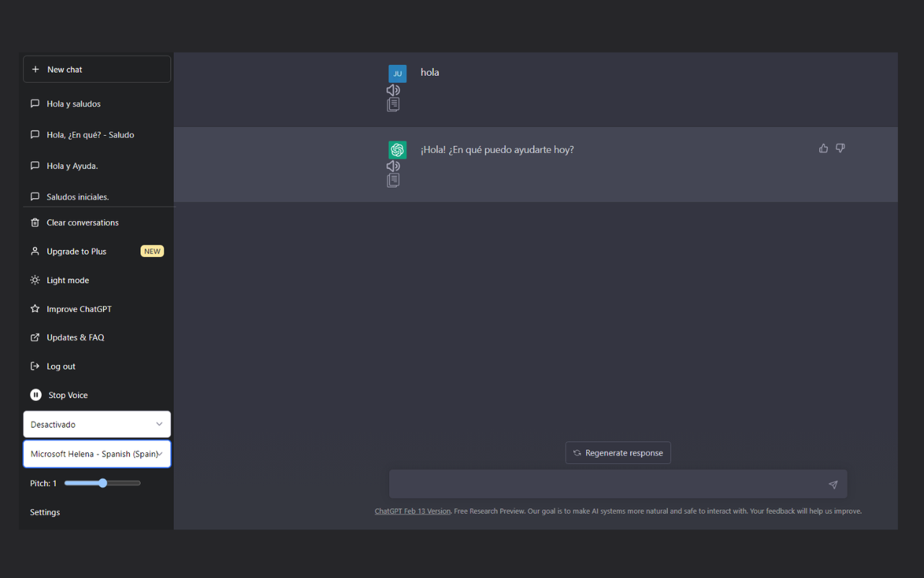Screen dimensions: 924x578
Task: Open the Microsoft Helena voice dropdown
Action: click(97, 454)
